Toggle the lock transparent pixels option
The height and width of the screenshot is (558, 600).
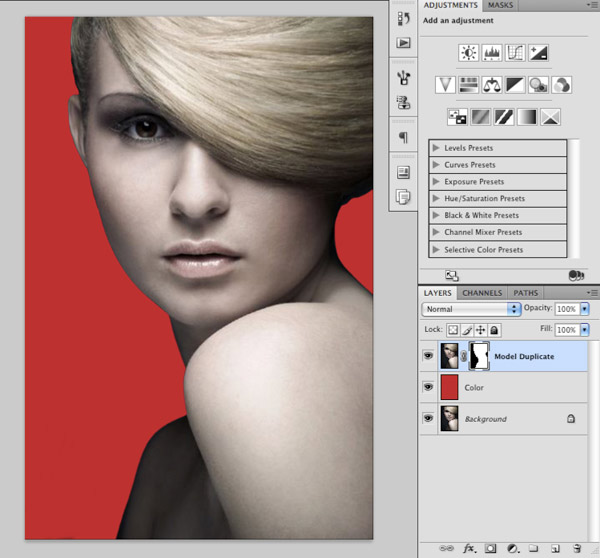coord(453,329)
